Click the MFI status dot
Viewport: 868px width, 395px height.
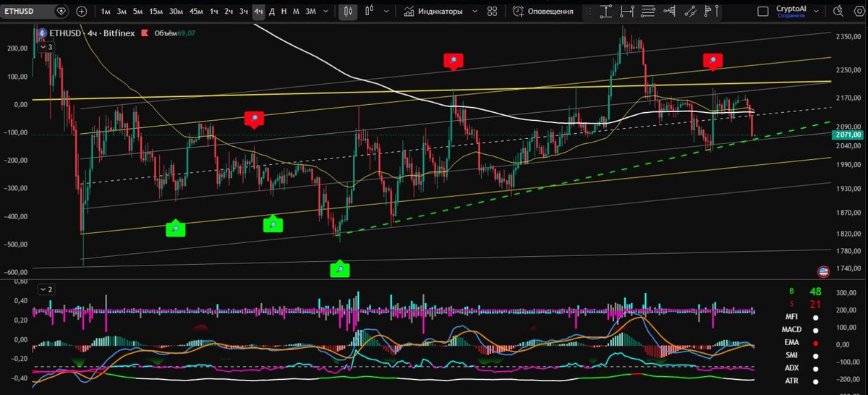pos(815,318)
